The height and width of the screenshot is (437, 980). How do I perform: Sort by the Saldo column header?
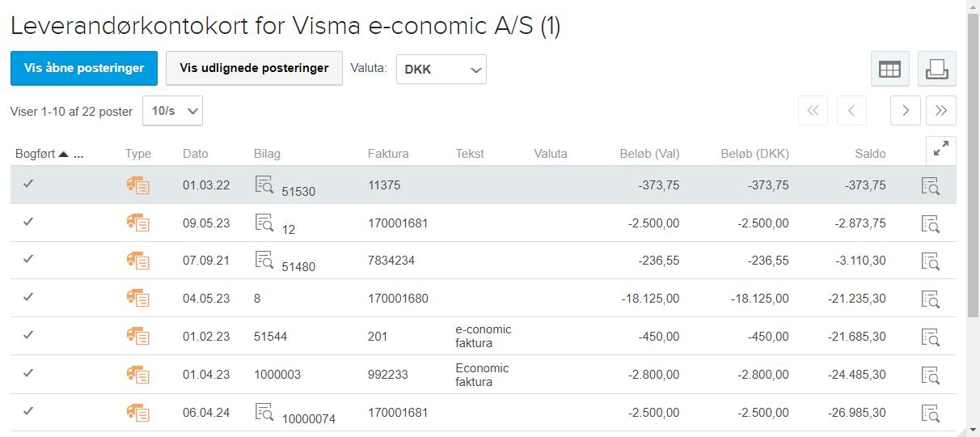click(x=870, y=154)
